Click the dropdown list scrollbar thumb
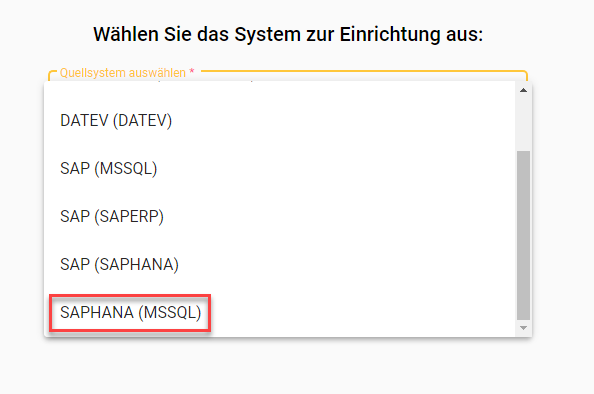Screen dimensions: 594x394 [x=524, y=235]
